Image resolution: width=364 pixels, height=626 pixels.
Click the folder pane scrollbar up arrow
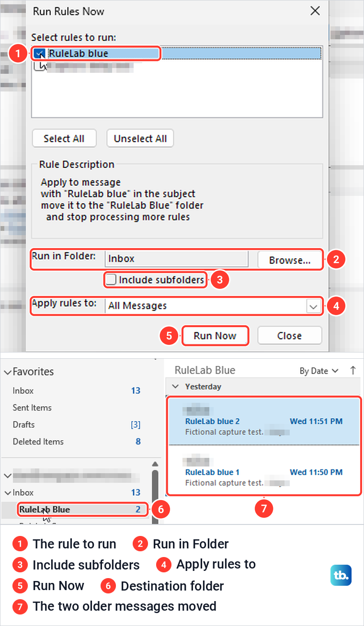(x=155, y=464)
